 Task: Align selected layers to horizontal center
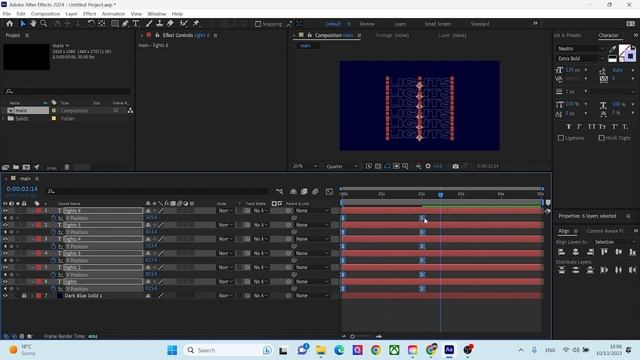(x=576, y=252)
